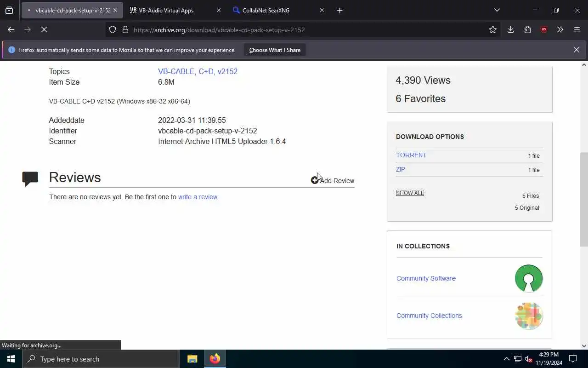The image size is (588, 368).
Task: Open Firefox View icon in tab strip
Action: (9, 10)
